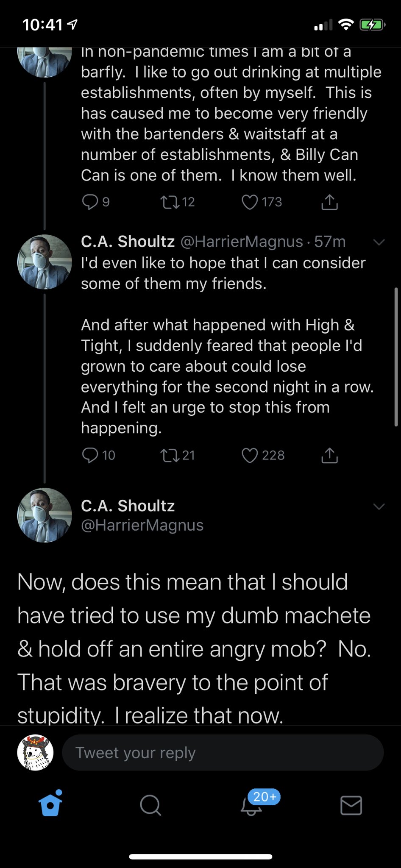Image resolution: width=401 pixels, height=868 pixels.
Task: Open the Search tab
Action: [x=150, y=805]
